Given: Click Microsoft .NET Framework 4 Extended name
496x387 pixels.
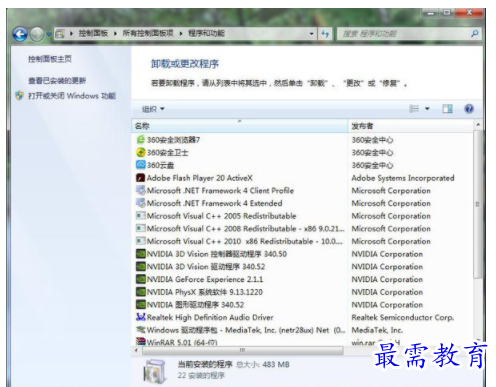Looking at the screenshot, I should tap(215, 203).
